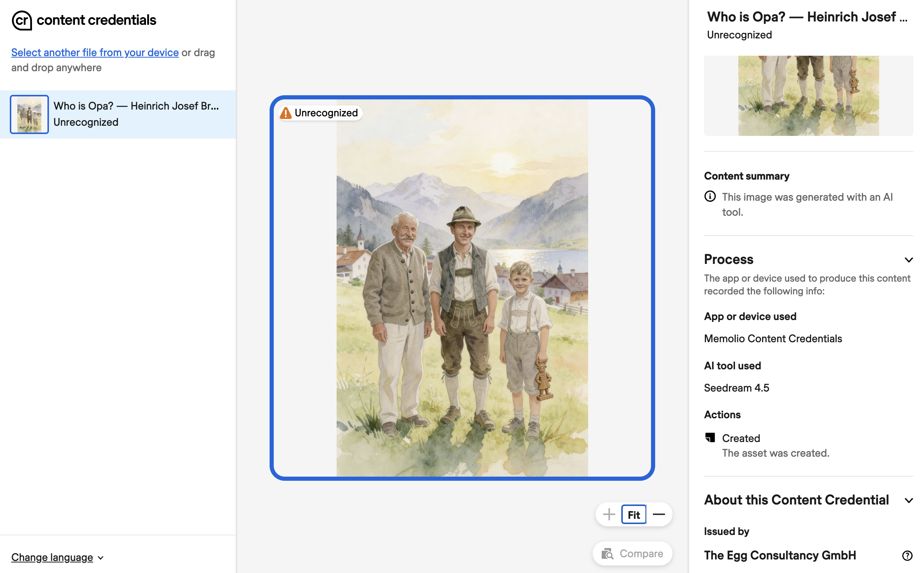This screenshot has height=573, width=924.
Task: Collapse the About this Content Credential section
Action: click(909, 500)
